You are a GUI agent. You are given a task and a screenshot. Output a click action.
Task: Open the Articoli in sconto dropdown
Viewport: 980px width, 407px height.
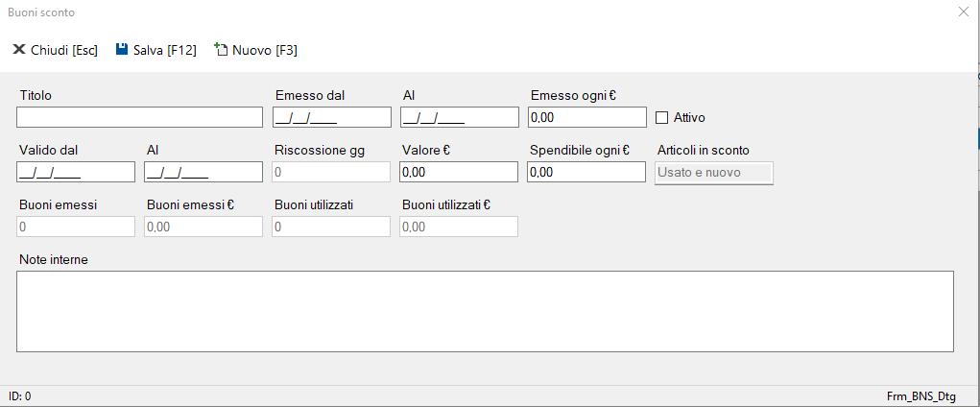(713, 173)
